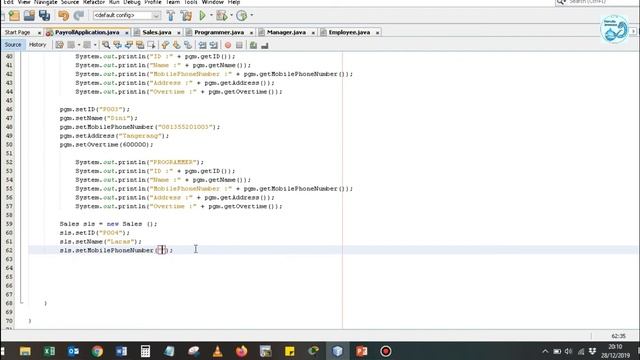Click the Comment editor toolbar icon
The image size is (640, 360).
click(253, 45)
